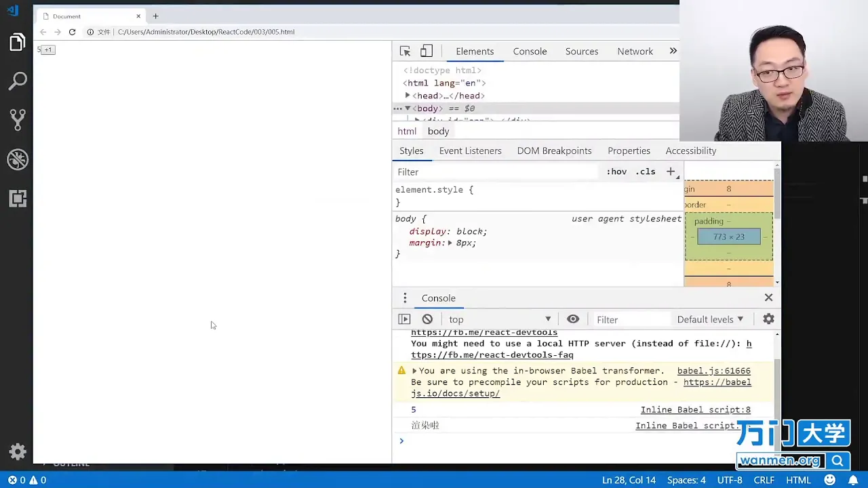Image resolution: width=868 pixels, height=488 pixels.
Task: Toggle the console sidebar icon
Action: (404, 319)
